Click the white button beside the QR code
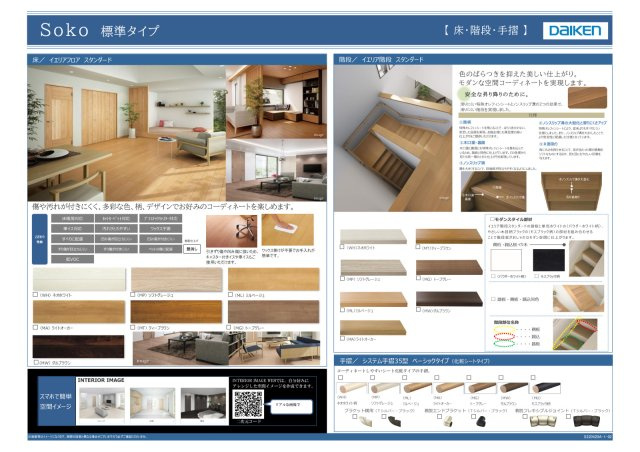This screenshot has height=452, width=640. (x=292, y=406)
